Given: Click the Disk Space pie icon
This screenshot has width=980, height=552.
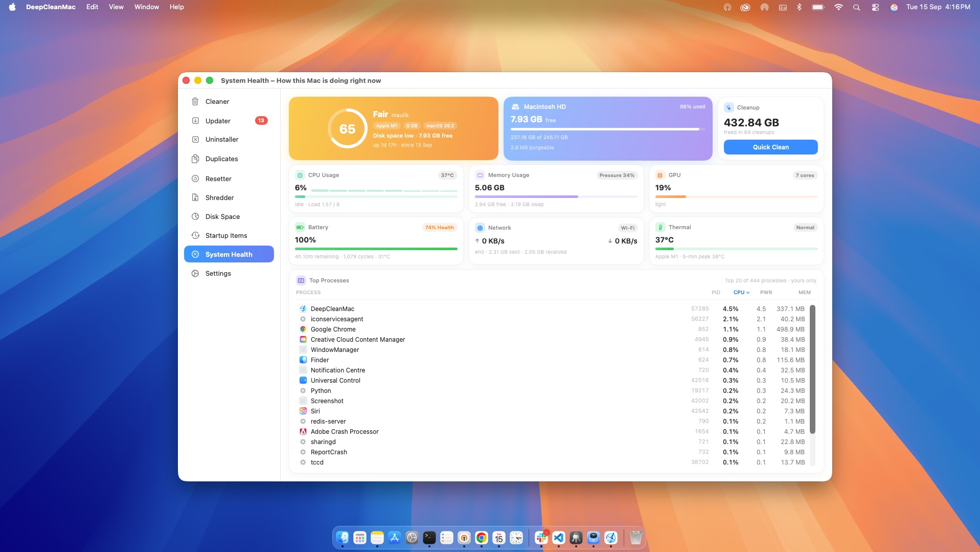Looking at the screenshot, I should coord(195,216).
